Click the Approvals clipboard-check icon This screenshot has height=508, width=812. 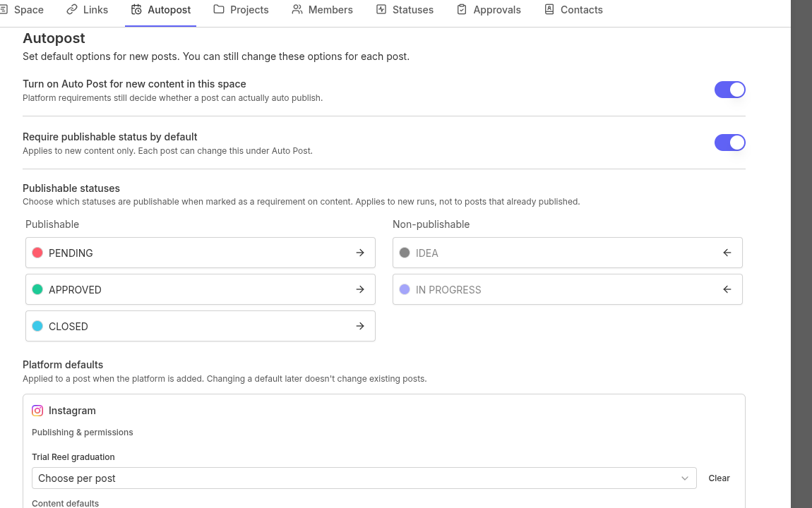(x=462, y=9)
